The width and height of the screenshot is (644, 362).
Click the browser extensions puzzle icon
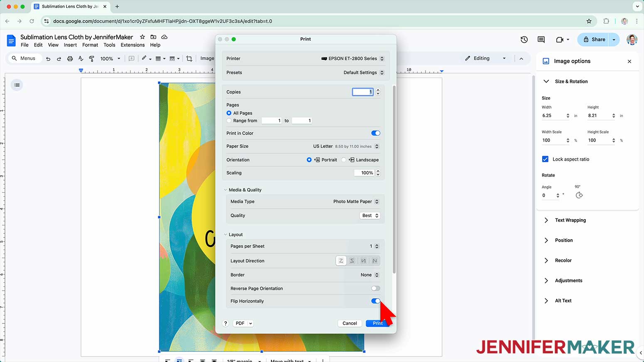tap(606, 21)
